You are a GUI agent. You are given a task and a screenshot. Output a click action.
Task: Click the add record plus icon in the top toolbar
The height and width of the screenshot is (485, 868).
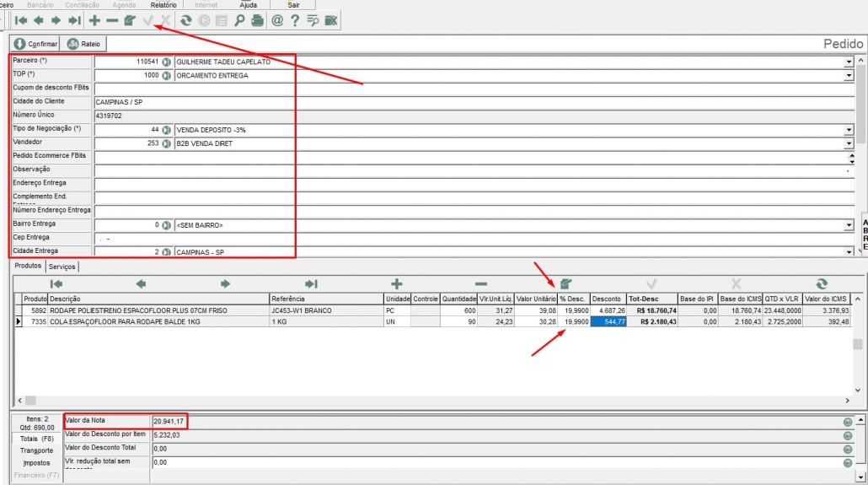pyautogui.click(x=94, y=20)
